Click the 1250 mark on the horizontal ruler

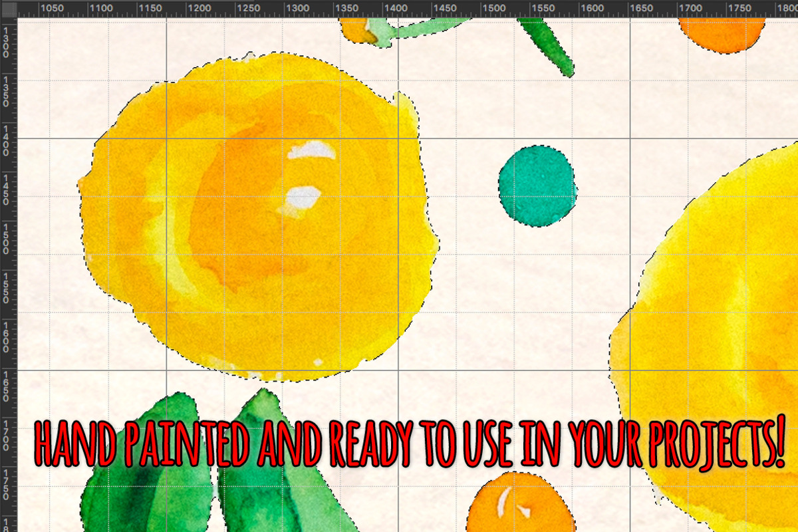click(248, 9)
